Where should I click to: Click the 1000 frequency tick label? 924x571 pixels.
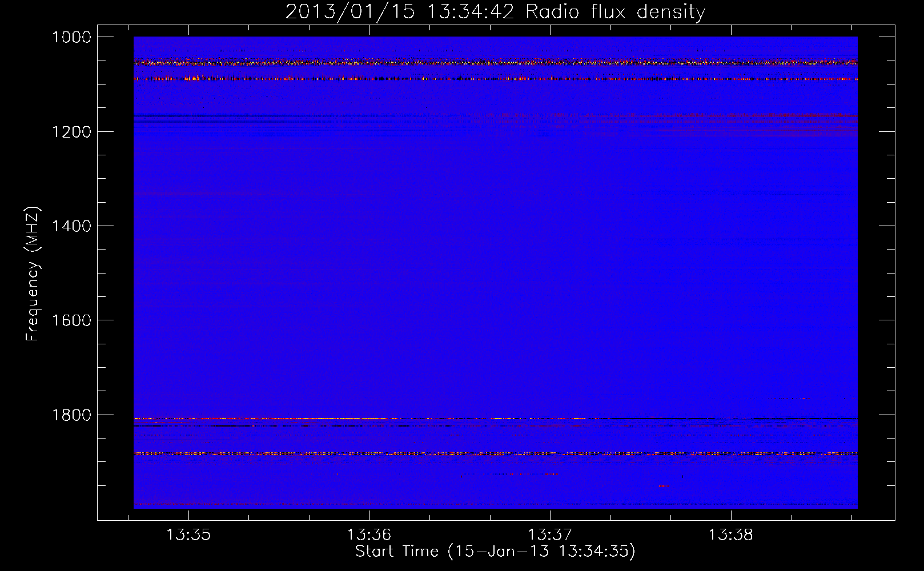71,37
